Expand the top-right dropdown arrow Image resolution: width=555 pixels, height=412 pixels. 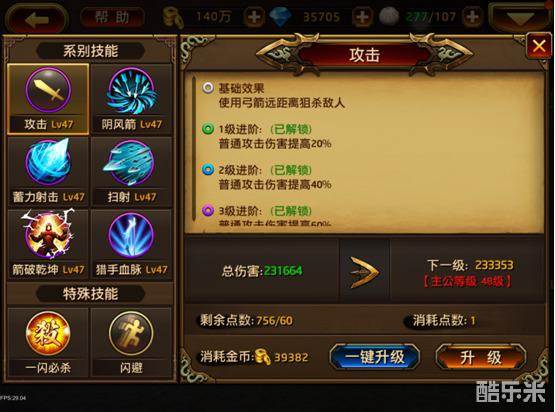520,18
